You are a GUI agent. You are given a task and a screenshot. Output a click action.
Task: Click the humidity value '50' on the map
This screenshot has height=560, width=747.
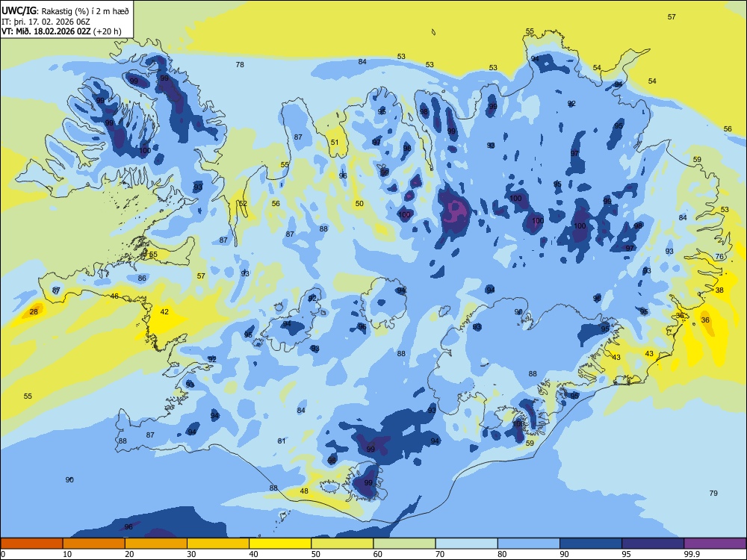(x=359, y=203)
